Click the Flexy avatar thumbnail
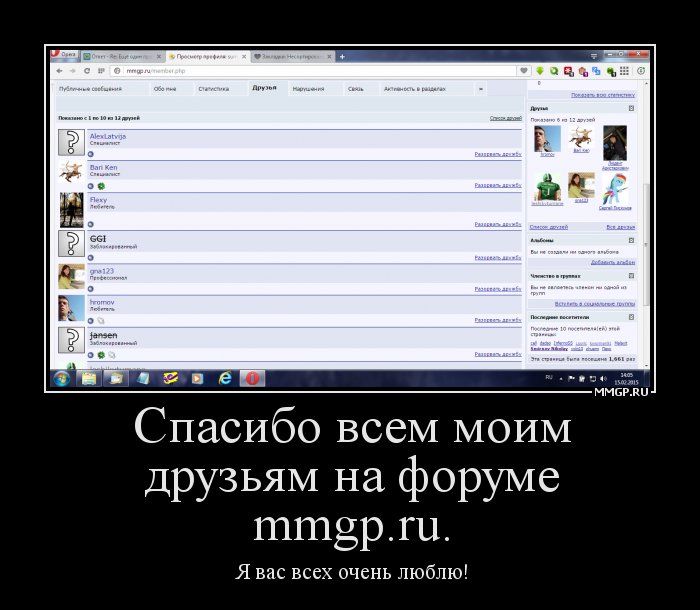 point(71,210)
